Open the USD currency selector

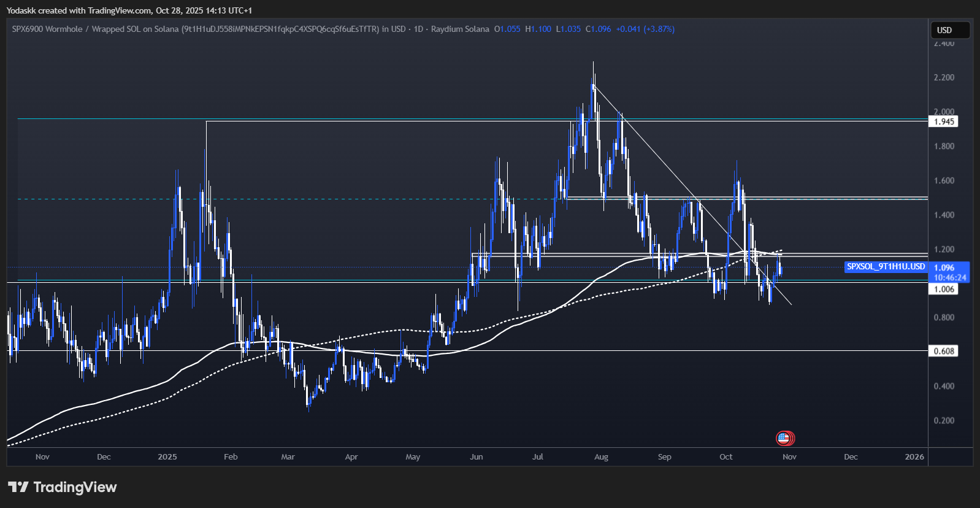(x=950, y=30)
